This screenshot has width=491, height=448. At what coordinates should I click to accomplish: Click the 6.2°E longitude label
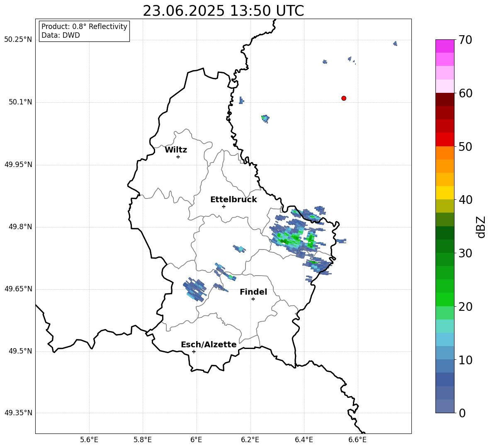pos(250,440)
